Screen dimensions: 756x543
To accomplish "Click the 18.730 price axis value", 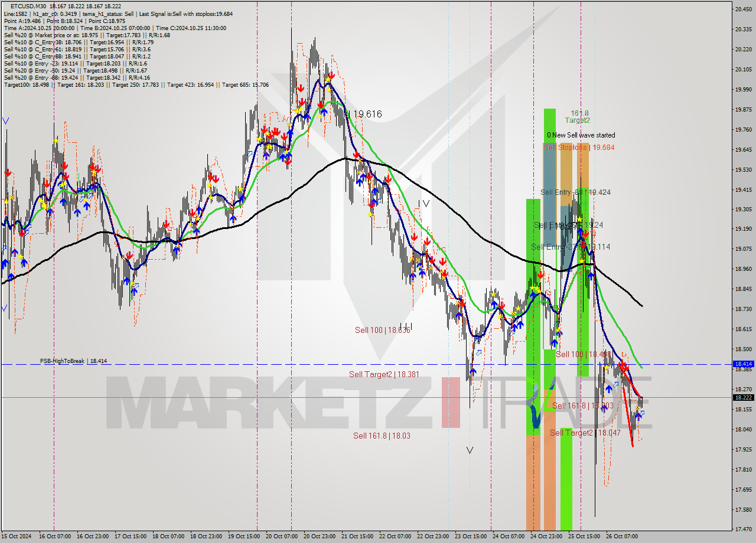I will point(742,309).
